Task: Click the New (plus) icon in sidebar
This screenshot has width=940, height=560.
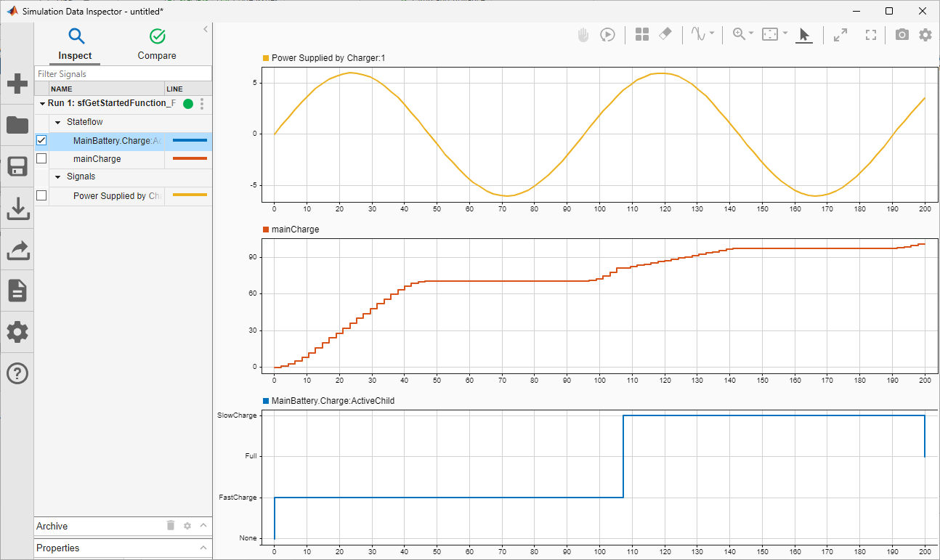Action: 17,84
